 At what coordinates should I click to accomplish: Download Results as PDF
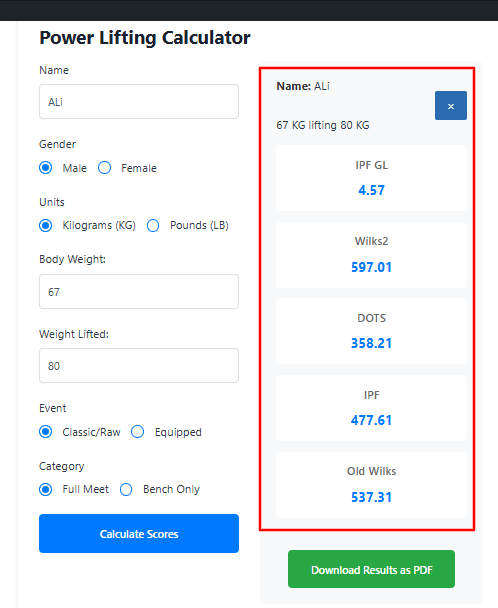point(371,569)
